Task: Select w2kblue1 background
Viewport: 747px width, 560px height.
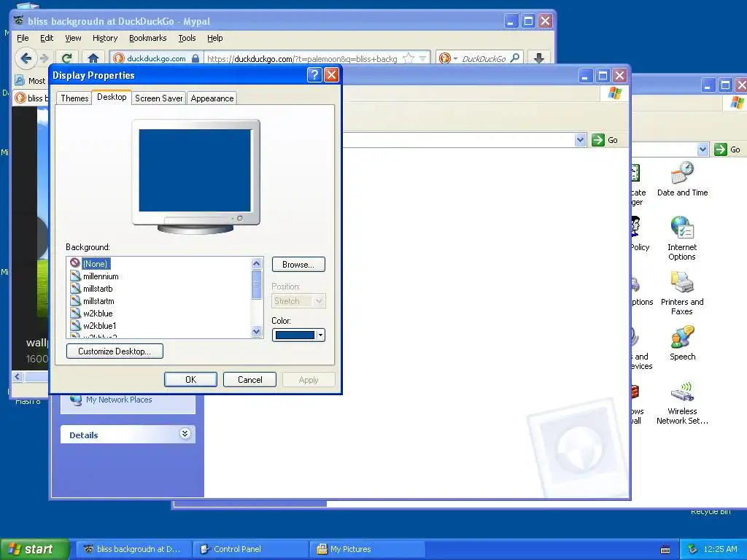Action: 99,326
